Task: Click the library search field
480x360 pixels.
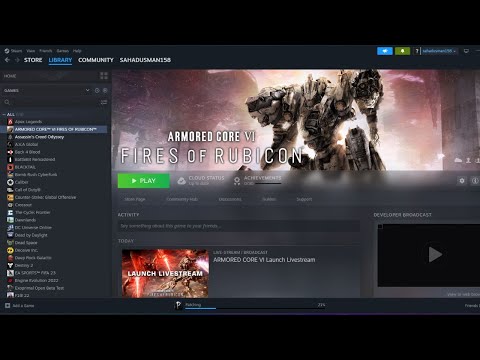Action: [55, 102]
